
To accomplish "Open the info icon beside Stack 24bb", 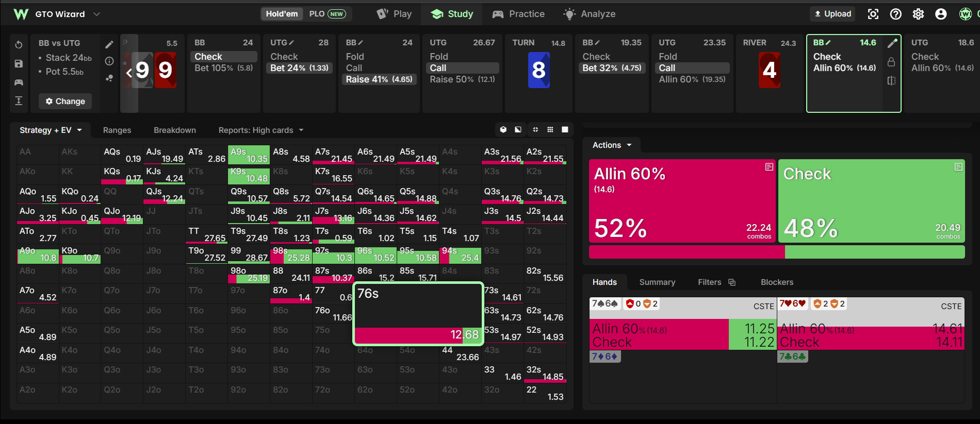I will 109,61.
